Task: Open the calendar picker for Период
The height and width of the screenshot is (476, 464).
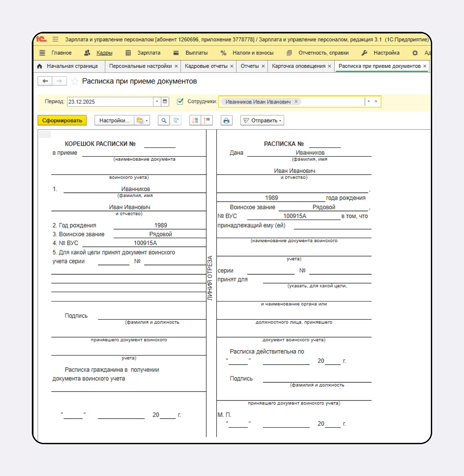Action: (165, 102)
